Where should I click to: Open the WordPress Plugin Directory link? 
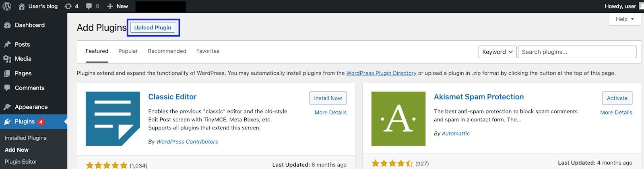pos(381,73)
